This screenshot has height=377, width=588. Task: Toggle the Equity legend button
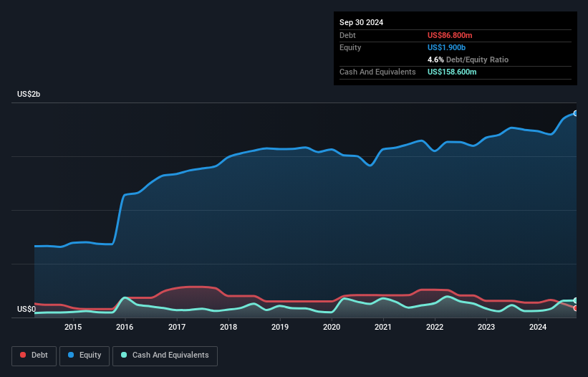click(x=85, y=355)
